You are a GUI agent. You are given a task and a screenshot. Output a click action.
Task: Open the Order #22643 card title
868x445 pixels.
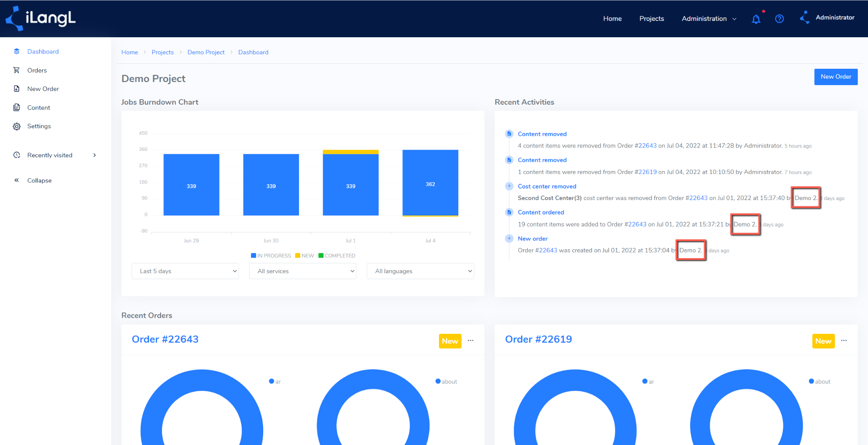click(165, 339)
